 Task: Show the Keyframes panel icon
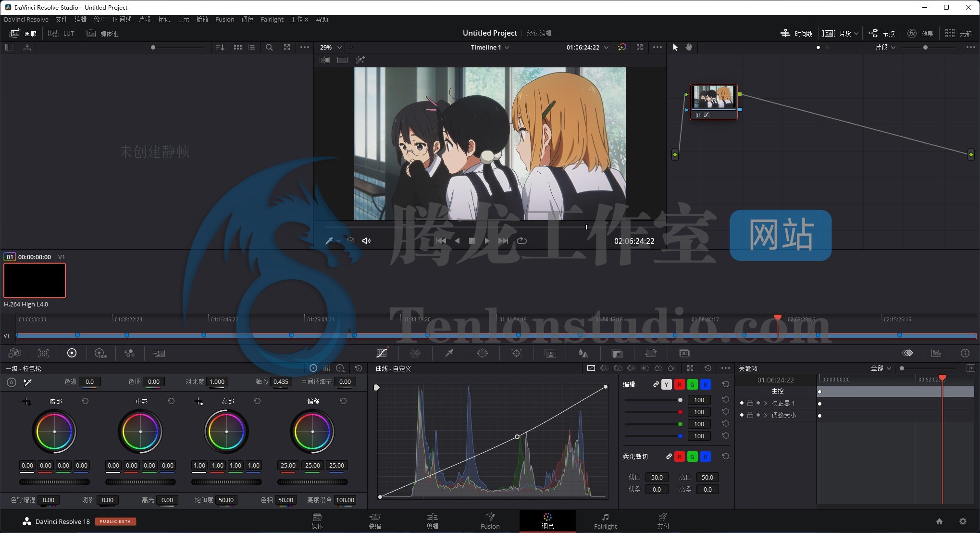(x=907, y=353)
